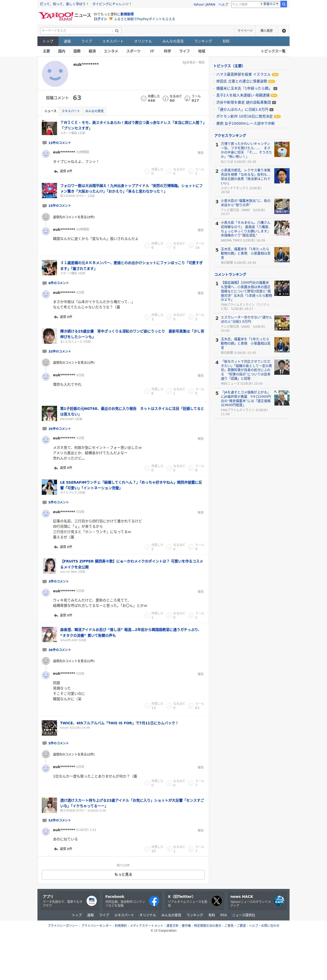Expand 返信先のコメントを見る(2件)
Screen dimensions: 327x980
point(73,754)
